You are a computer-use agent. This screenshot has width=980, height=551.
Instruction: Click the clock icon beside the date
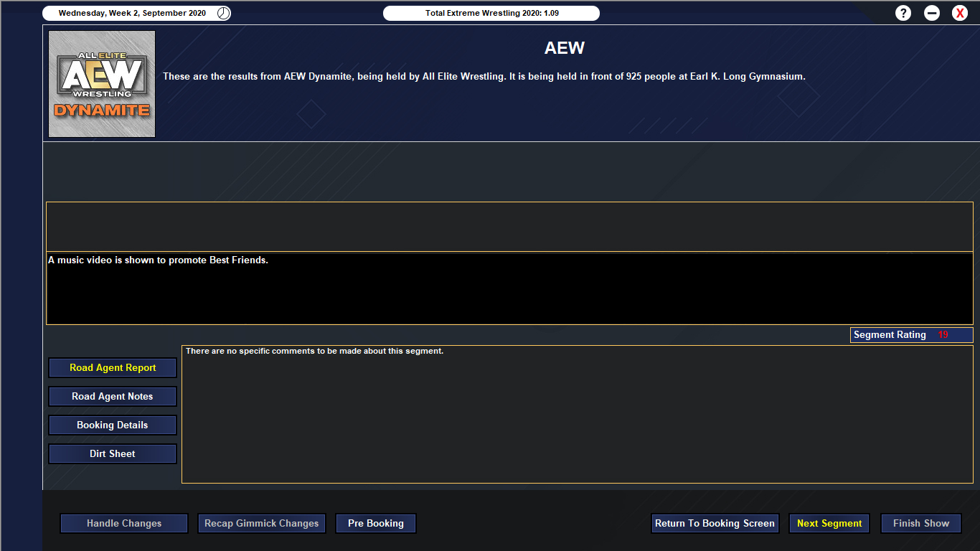(x=224, y=13)
